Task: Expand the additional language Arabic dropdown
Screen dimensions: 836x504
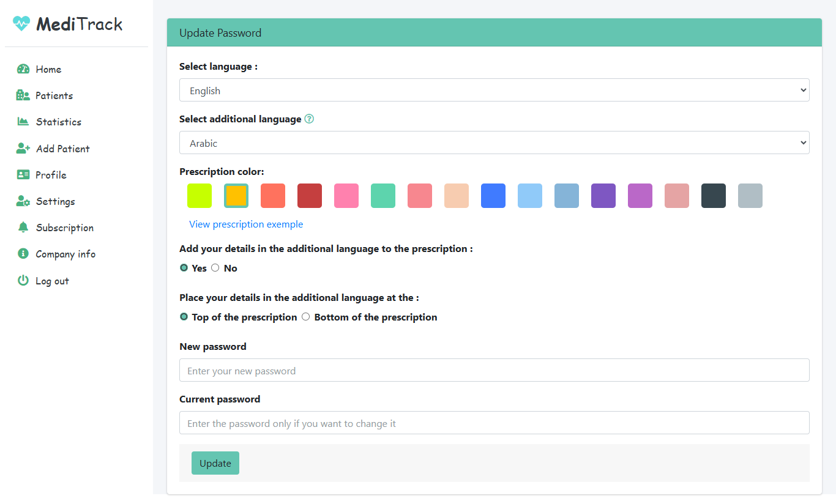Action: point(494,143)
